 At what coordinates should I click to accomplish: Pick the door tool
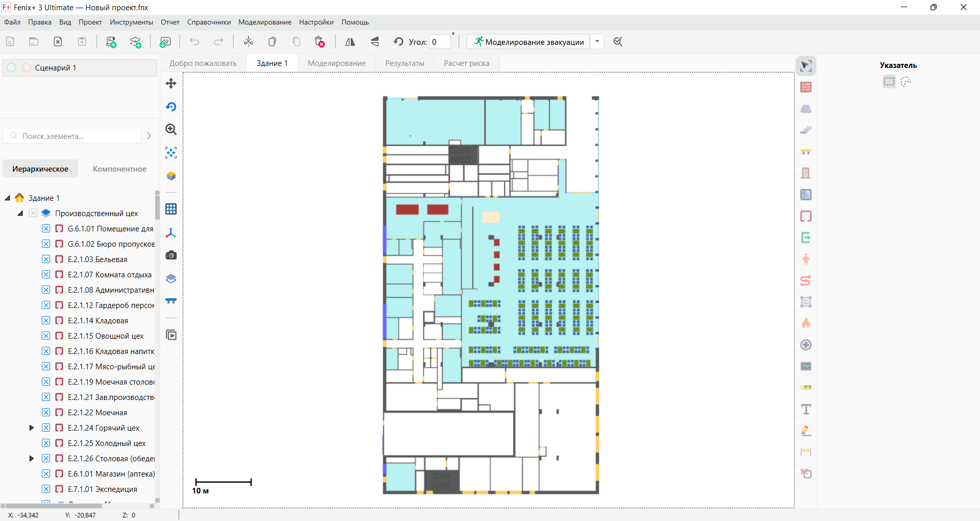pyautogui.click(x=806, y=173)
